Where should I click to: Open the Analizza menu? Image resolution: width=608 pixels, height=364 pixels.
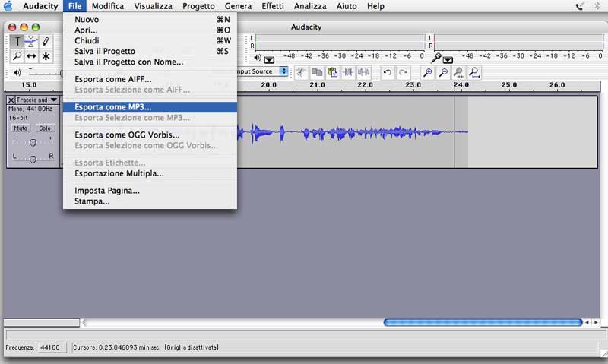[310, 6]
